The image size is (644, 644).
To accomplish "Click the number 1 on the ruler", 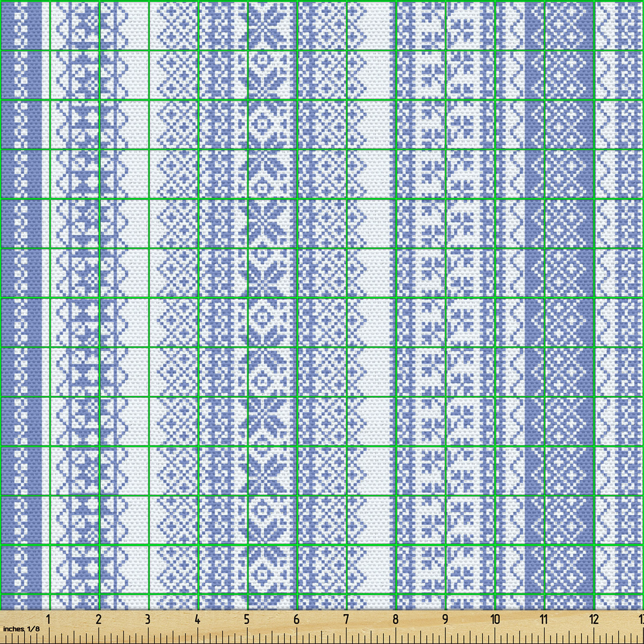I will coord(48,619).
